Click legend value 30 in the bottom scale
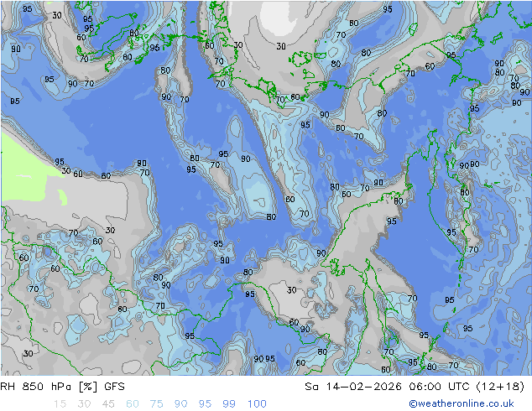Image resolution: width=532 pixels, height=411 pixels. point(84,404)
